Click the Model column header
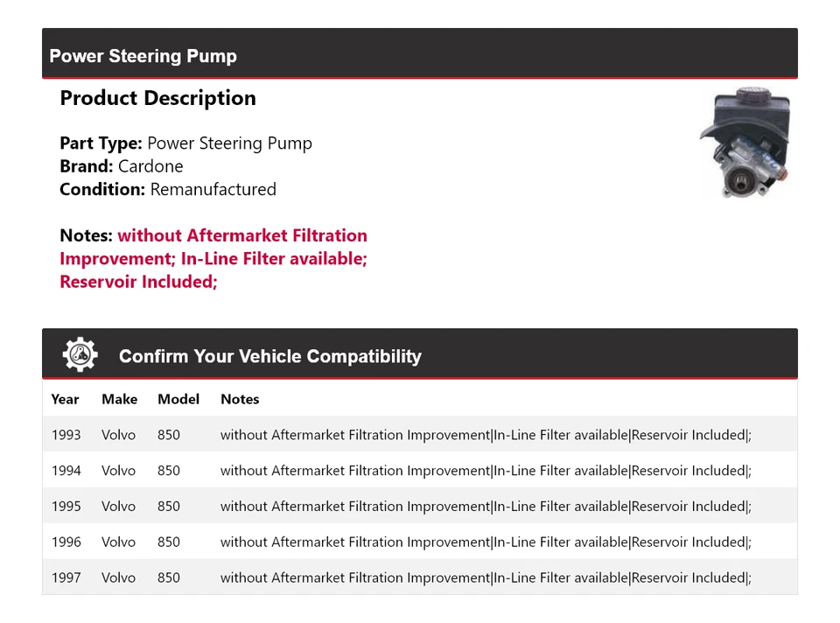 pos(178,399)
